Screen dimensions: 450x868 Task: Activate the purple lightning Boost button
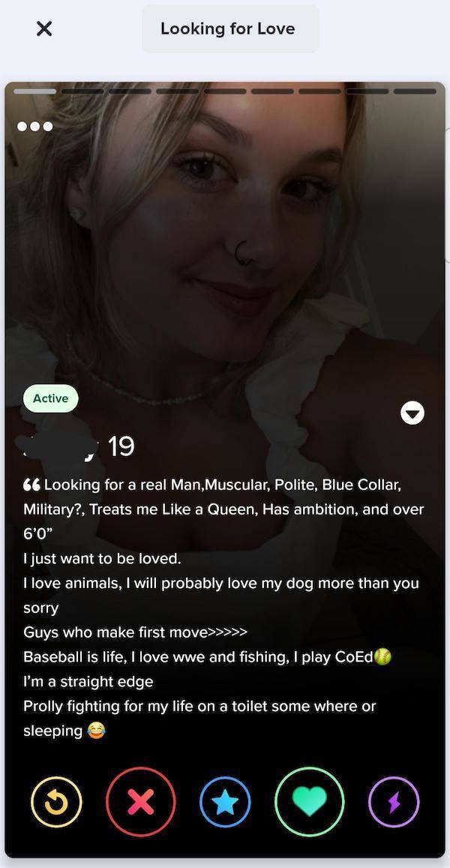pyautogui.click(x=394, y=801)
